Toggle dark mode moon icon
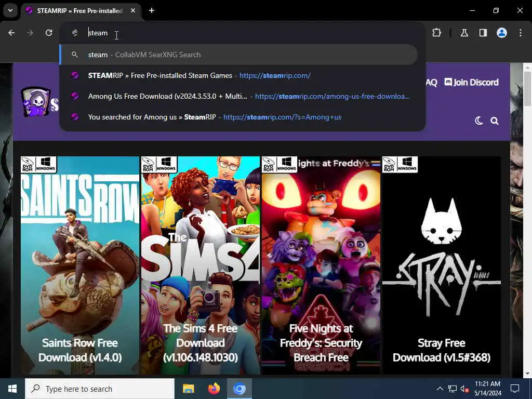 click(x=478, y=121)
